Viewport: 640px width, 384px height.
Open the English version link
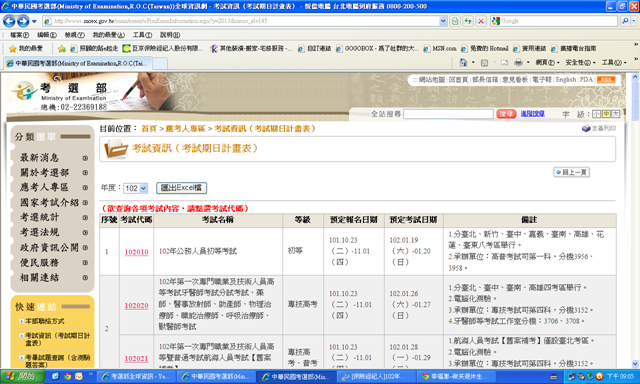tap(565, 80)
